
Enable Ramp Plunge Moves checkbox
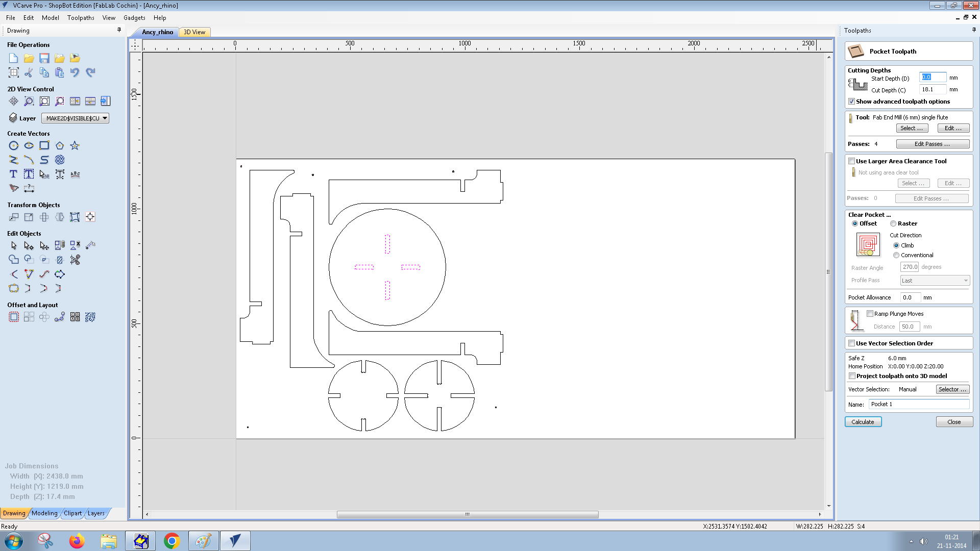[870, 314]
